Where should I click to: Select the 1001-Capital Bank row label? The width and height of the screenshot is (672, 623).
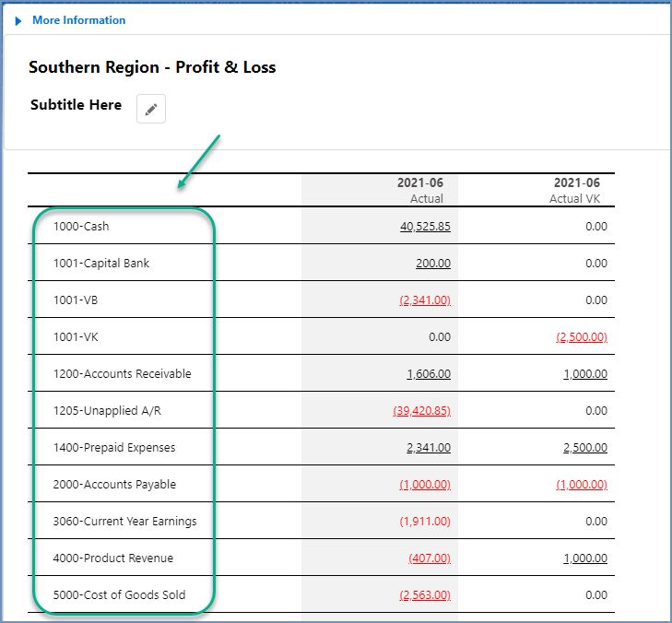[x=101, y=263]
